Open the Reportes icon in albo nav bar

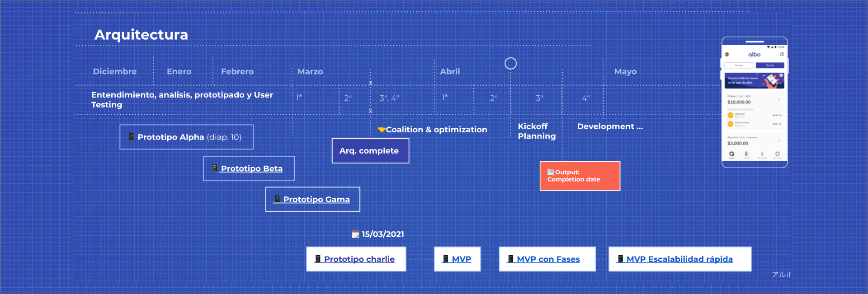(778, 154)
